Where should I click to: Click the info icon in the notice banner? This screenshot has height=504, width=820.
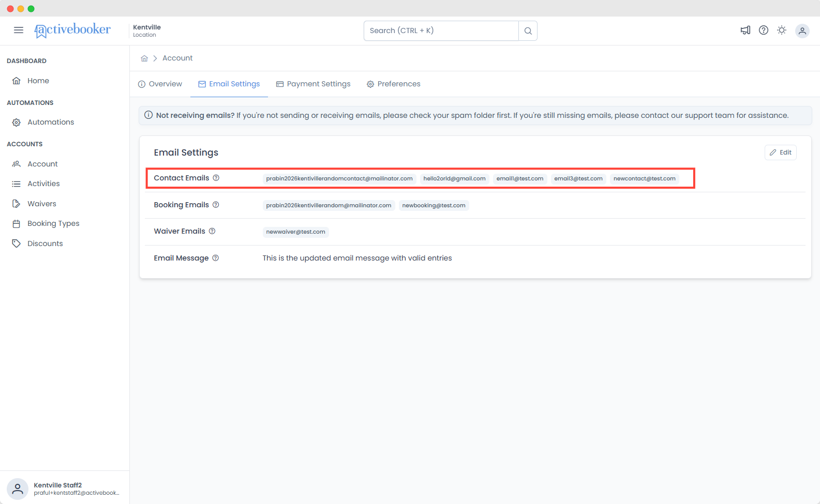[148, 115]
